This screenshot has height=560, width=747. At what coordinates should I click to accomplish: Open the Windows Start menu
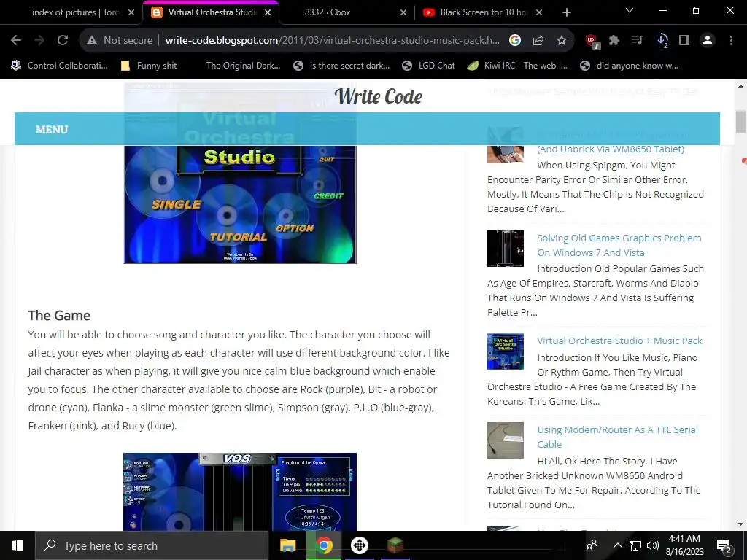pyautogui.click(x=18, y=545)
